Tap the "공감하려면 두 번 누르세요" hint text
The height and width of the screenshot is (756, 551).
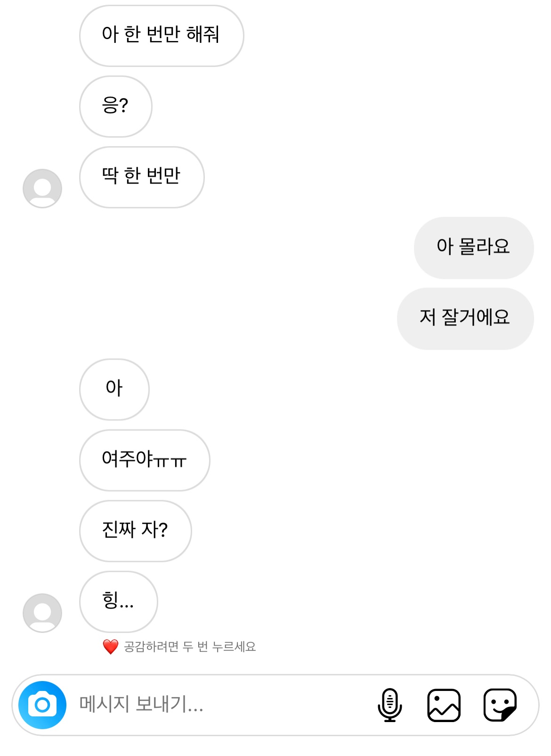190,647
